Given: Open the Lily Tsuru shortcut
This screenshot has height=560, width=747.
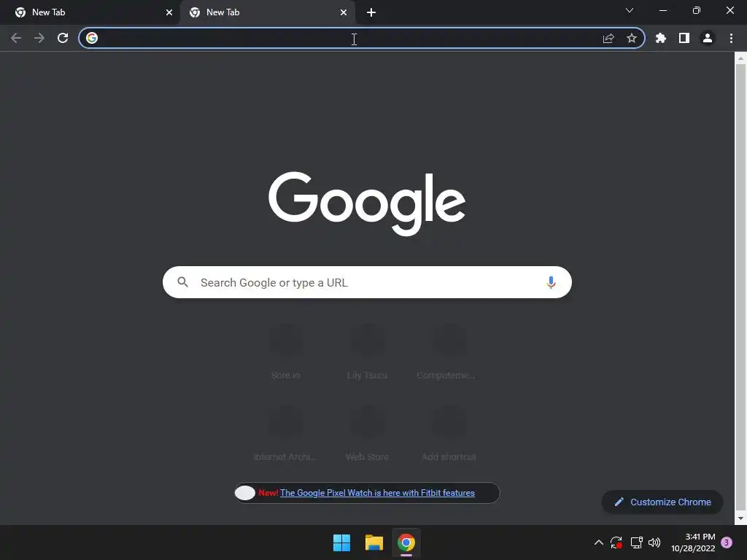Looking at the screenshot, I should tap(367, 352).
